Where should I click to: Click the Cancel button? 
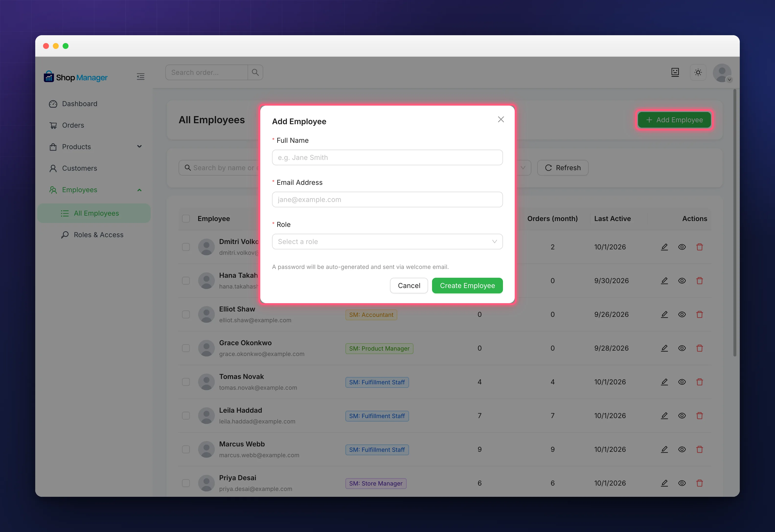click(x=409, y=285)
